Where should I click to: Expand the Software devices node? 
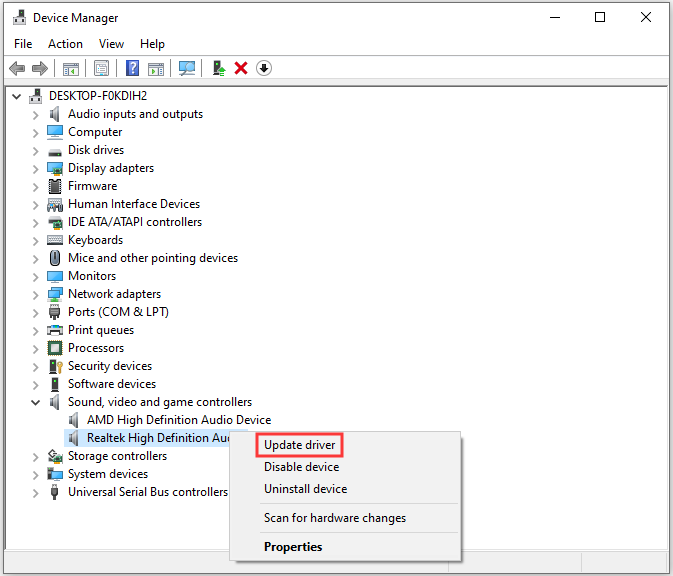[36, 385]
